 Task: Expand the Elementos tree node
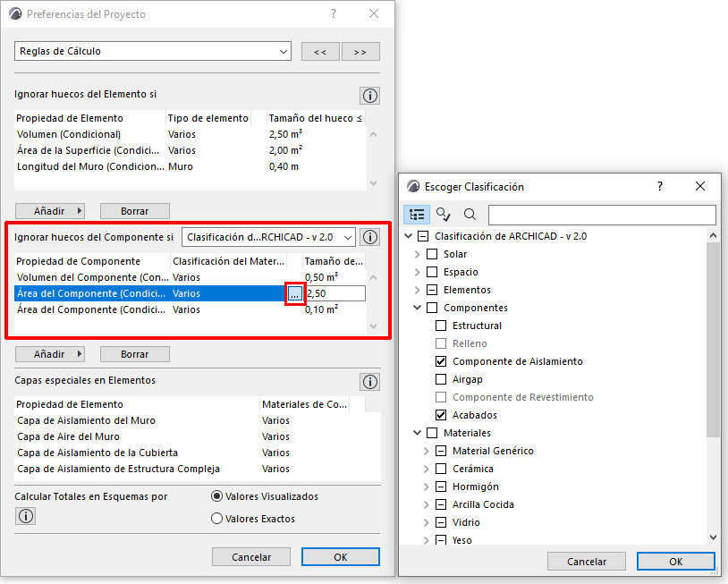(417, 290)
